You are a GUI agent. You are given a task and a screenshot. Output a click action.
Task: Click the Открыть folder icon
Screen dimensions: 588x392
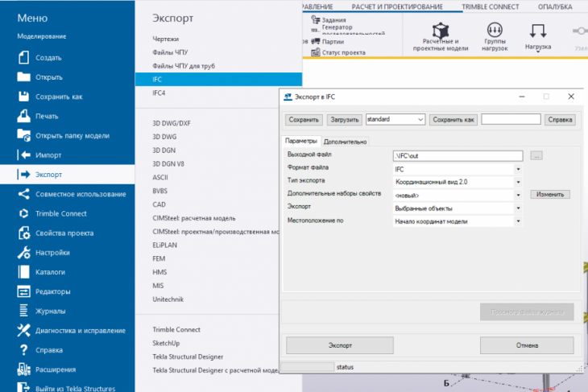(23, 77)
